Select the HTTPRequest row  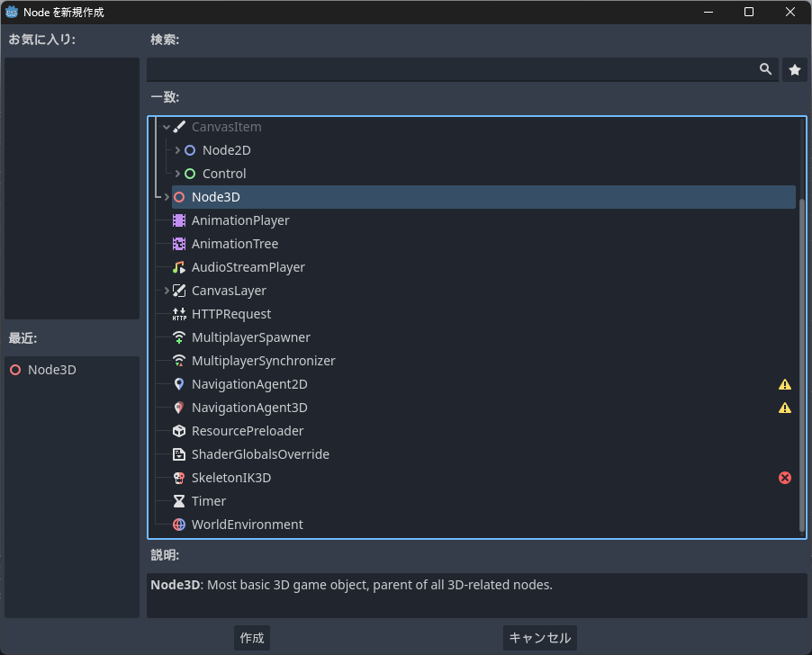[483, 314]
